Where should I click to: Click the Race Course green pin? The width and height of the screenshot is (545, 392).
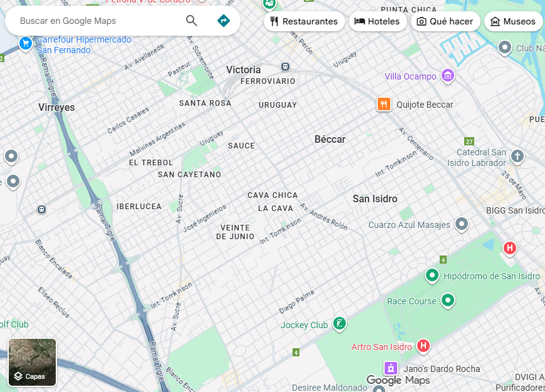pos(447,301)
